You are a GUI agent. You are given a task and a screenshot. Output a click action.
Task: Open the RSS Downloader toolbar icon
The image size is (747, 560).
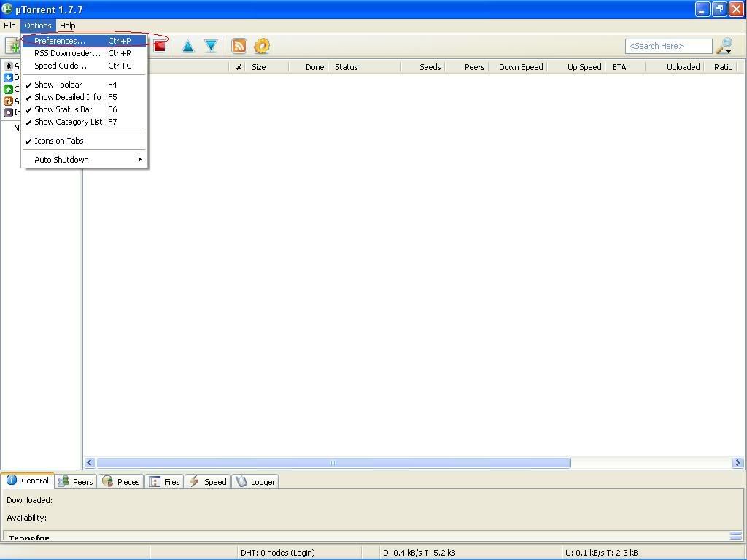[x=239, y=46]
